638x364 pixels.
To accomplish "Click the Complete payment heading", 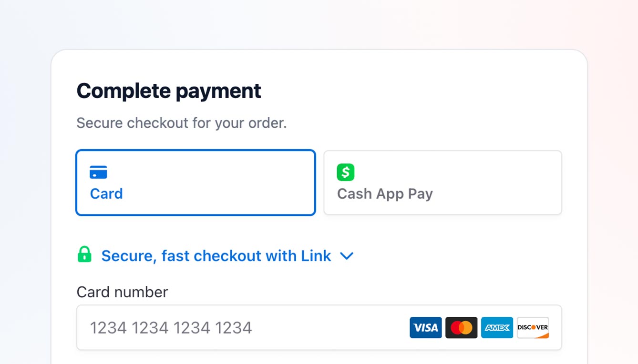I will tap(169, 91).
